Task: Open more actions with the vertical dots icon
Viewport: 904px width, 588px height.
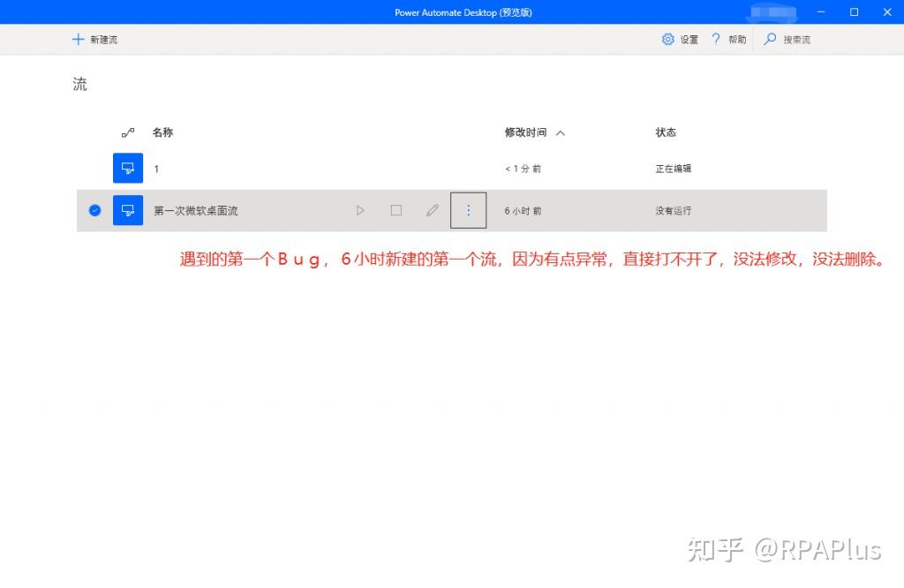Action: pyautogui.click(x=468, y=210)
